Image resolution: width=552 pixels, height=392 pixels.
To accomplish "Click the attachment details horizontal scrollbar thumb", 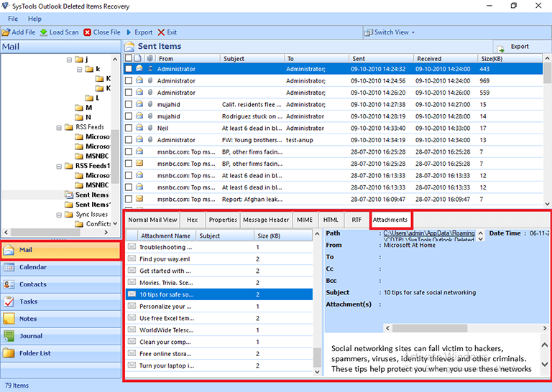I will (x=430, y=328).
